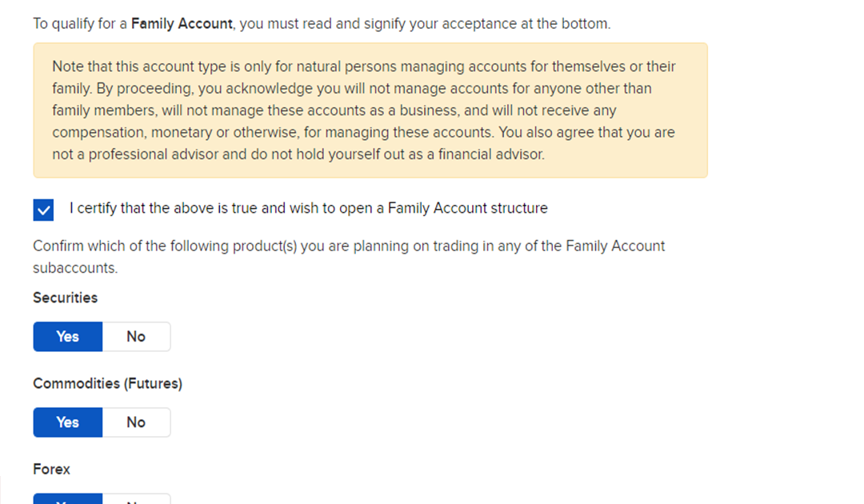Select the Yes option under Forex
864x504 pixels.
tap(68, 499)
